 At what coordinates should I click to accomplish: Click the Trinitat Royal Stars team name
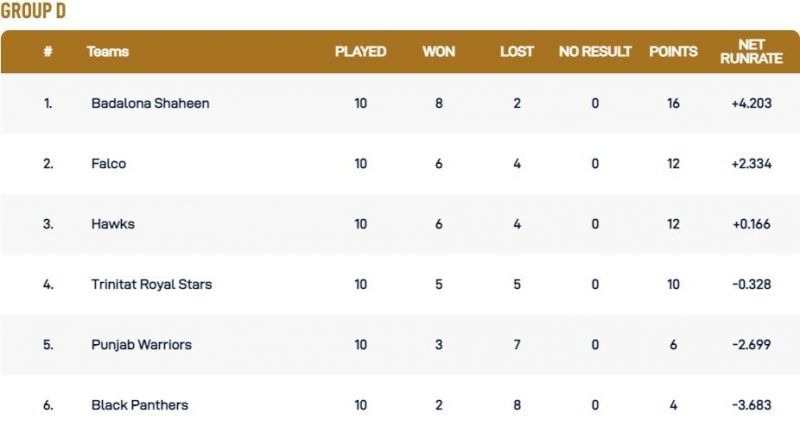[151, 284]
